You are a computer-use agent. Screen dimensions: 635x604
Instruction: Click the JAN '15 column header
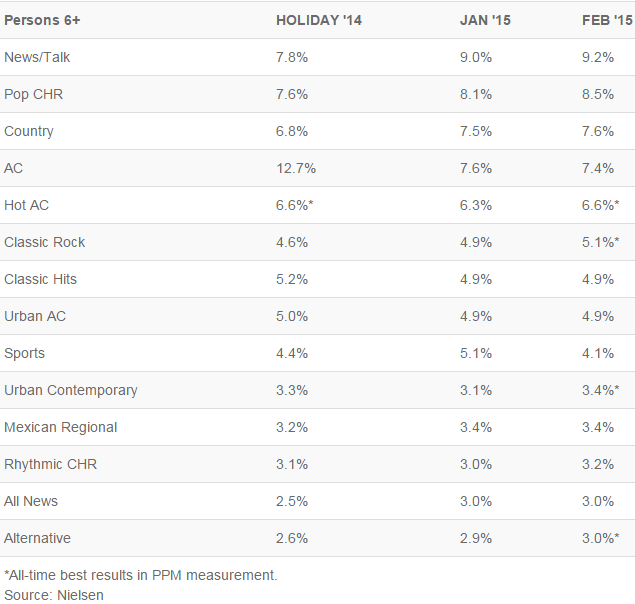485,20
